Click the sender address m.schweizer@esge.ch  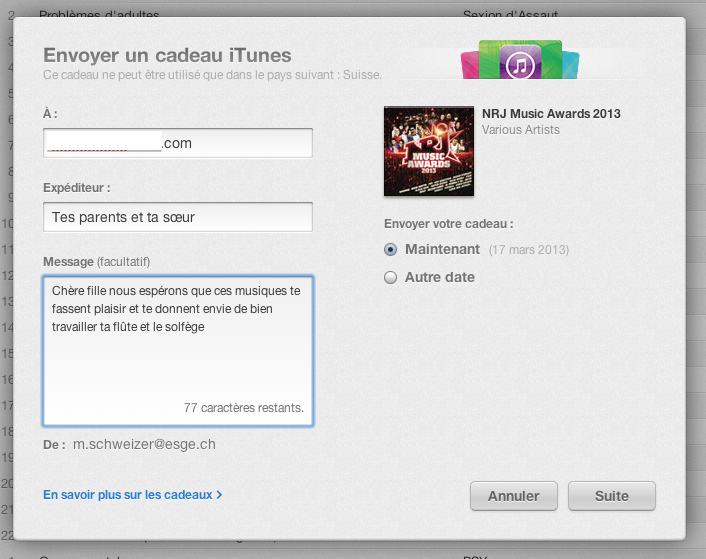coord(144,444)
